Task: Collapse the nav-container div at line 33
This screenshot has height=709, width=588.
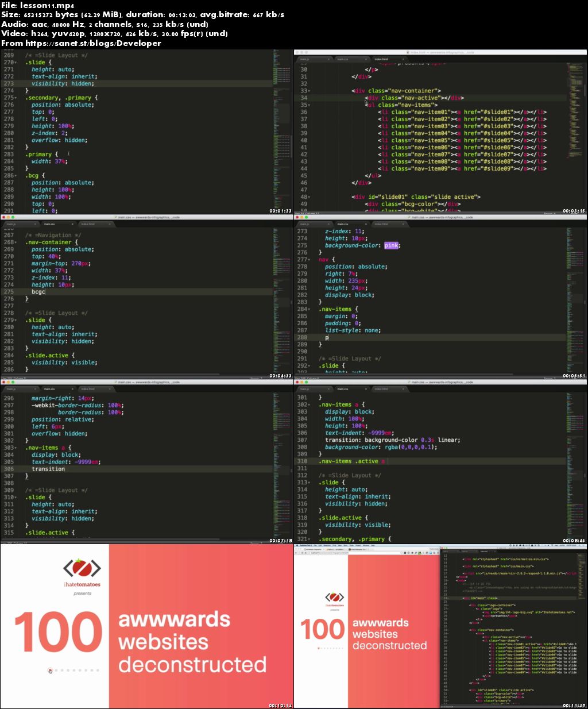Action: click(x=309, y=91)
